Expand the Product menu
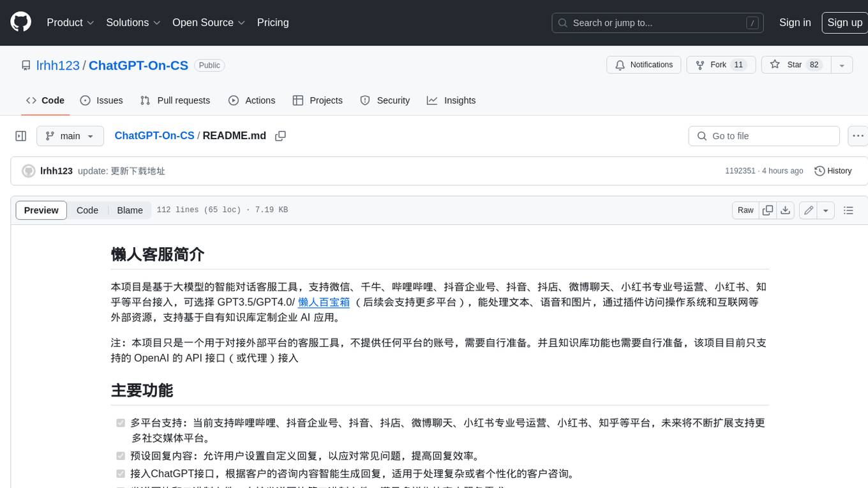 [70, 22]
